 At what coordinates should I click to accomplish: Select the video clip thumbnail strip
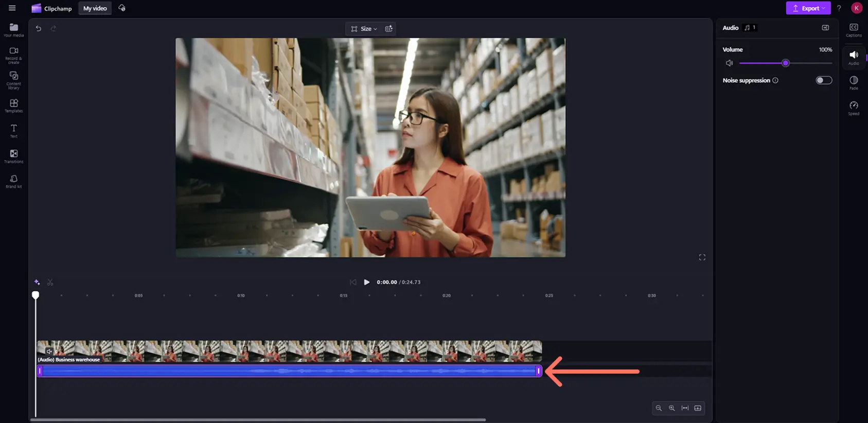point(289,351)
